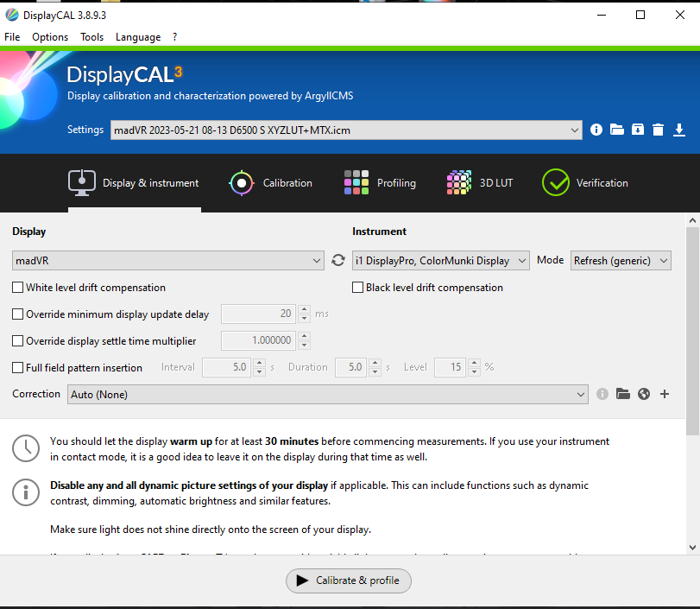
Task: Switch to the 3D LUT tab
Action: [480, 183]
